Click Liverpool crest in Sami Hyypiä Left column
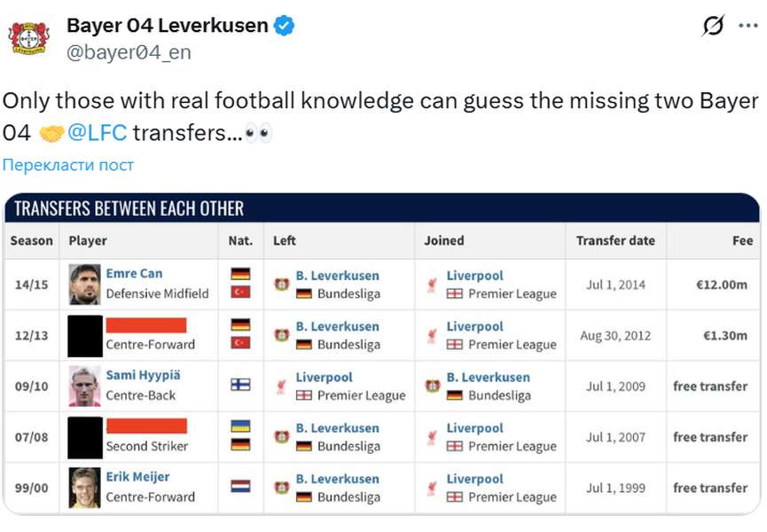The image size is (767, 532). pos(281,387)
